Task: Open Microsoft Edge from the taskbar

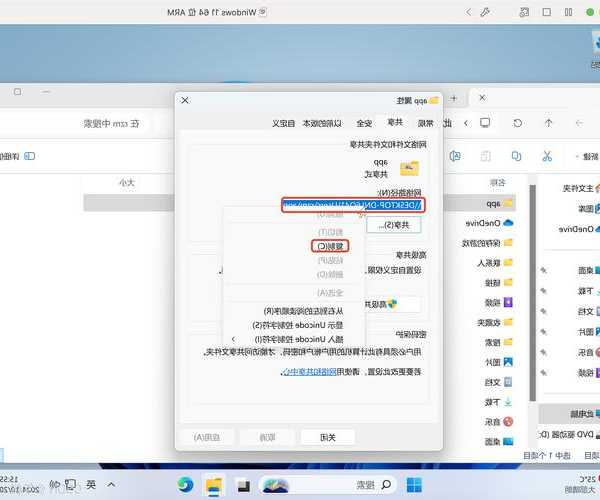Action: click(x=185, y=485)
